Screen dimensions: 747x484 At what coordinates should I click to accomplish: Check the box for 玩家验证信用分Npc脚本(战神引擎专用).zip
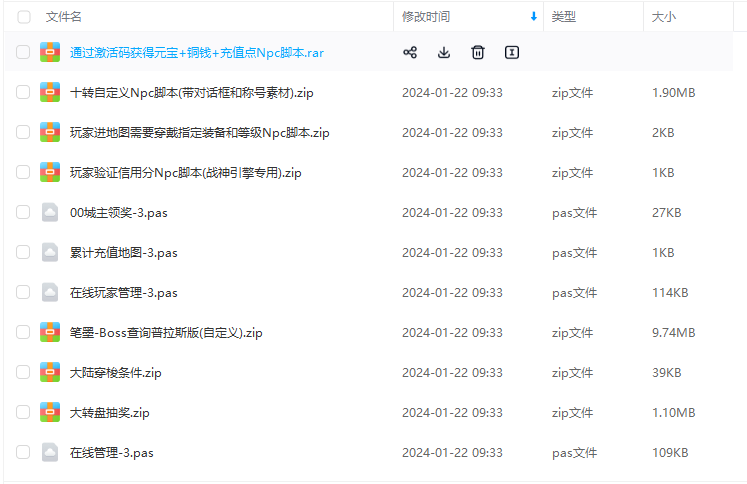[x=23, y=172]
